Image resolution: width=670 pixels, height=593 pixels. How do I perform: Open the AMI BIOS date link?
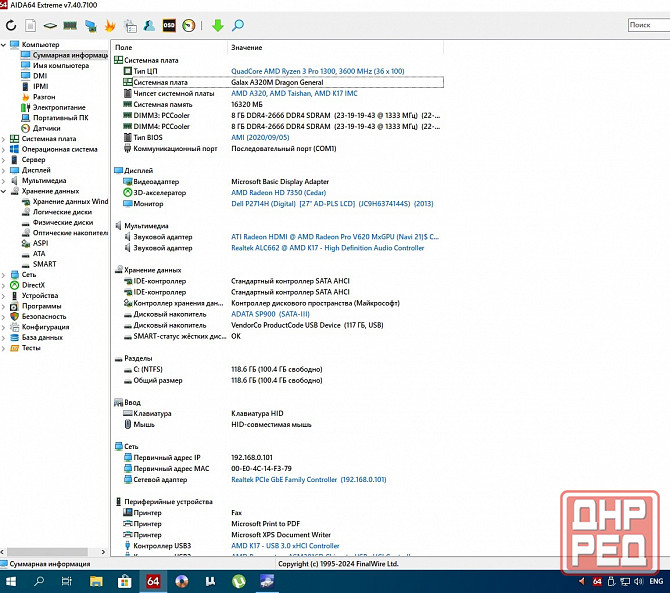260,138
